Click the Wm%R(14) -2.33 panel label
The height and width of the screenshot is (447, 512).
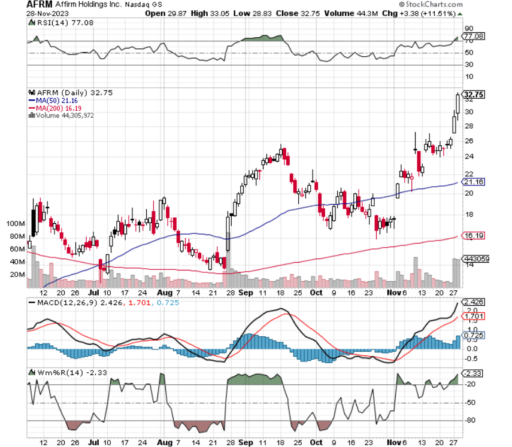pyautogui.click(x=72, y=372)
